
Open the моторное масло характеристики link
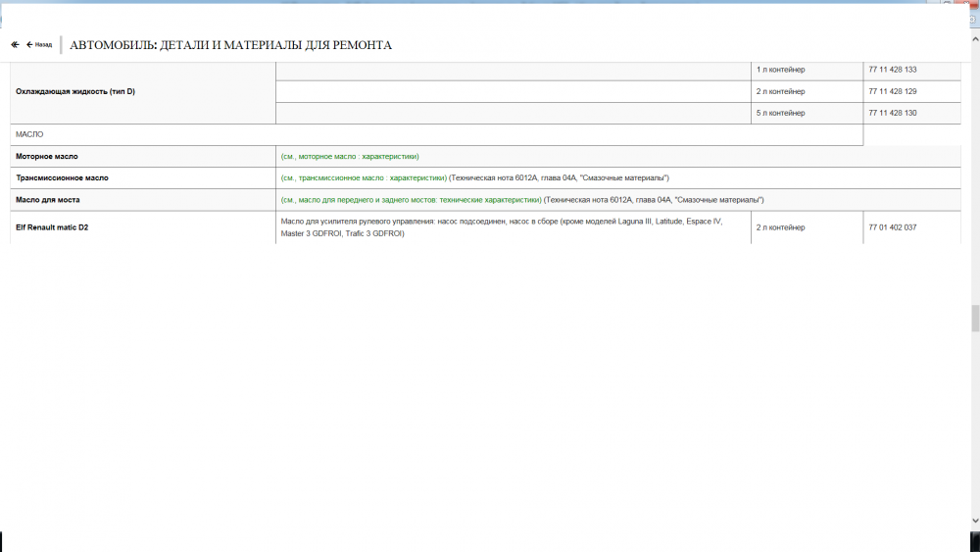(x=350, y=156)
